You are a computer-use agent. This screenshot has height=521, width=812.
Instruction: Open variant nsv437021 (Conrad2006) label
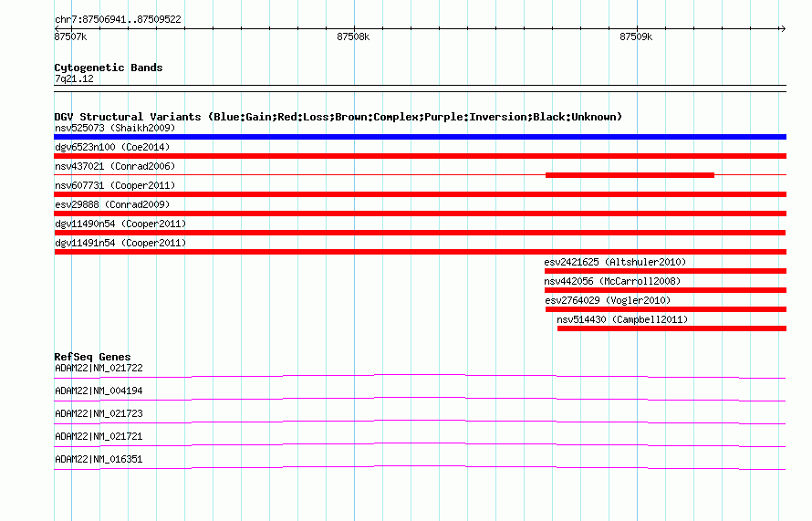tap(115, 166)
